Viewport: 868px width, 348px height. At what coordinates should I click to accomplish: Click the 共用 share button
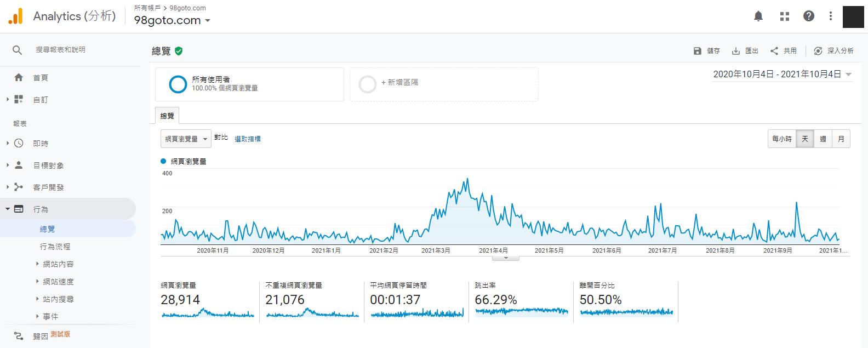coord(784,51)
